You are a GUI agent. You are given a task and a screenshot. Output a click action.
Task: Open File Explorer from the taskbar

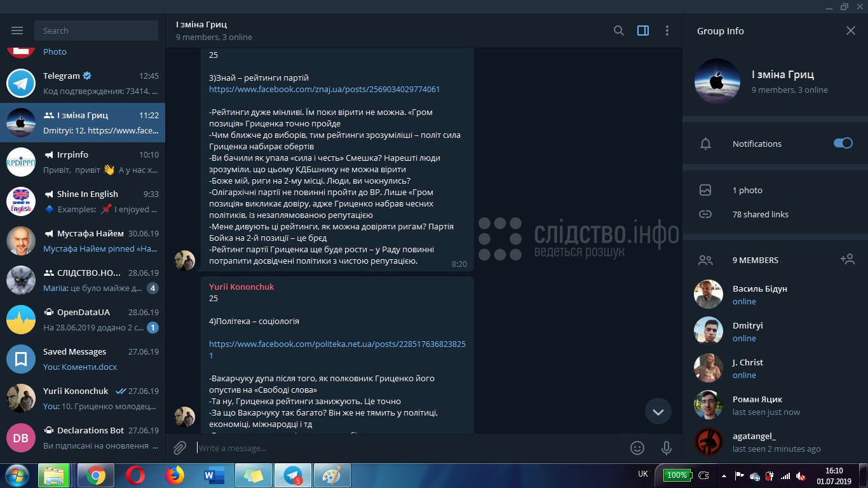tap(54, 475)
